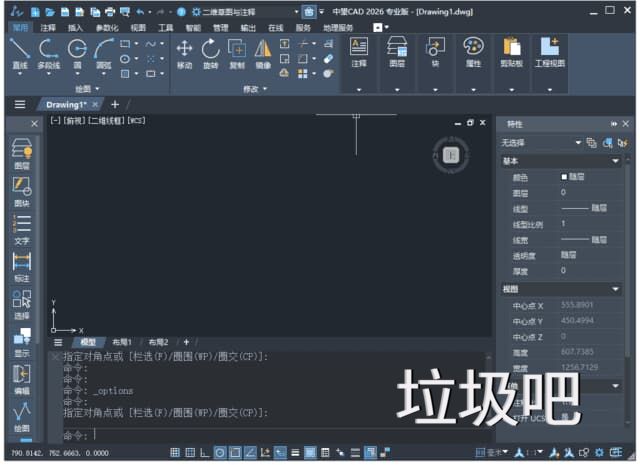Open 图层 panel in left sidebar
640x465 pixels.
(x=21, y=153)
